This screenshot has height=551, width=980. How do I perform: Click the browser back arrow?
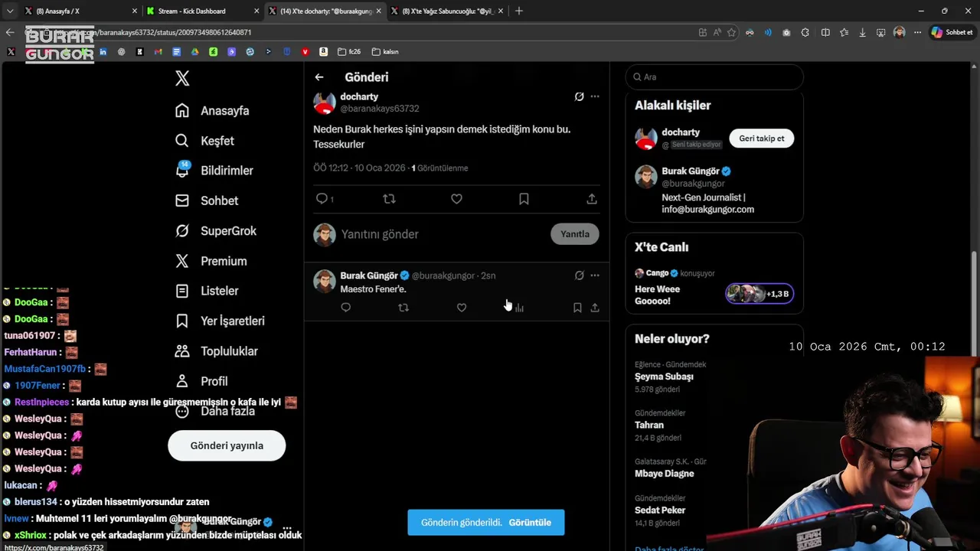click(10, 32)
